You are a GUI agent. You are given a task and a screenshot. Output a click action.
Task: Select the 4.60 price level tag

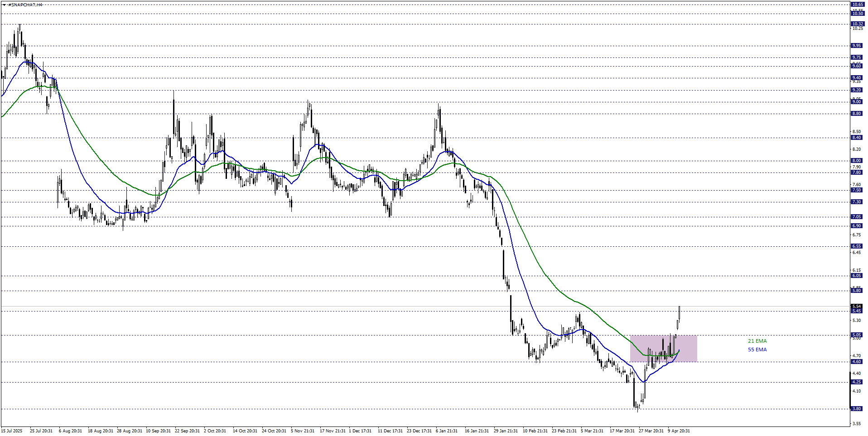(x=856, y=362)
